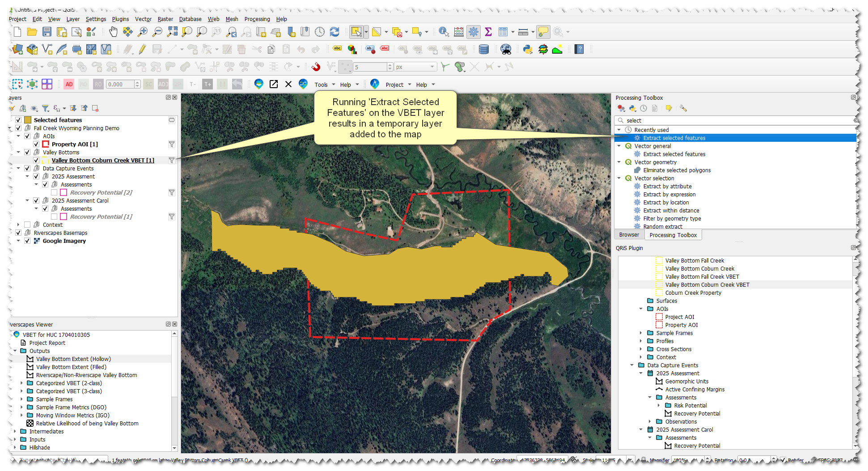Image resolution: width=868 pixels, height=471 pixels.
Task: Collapse the Recently used toolbox group
Action: pyautogui.click(x=619, y=130)
